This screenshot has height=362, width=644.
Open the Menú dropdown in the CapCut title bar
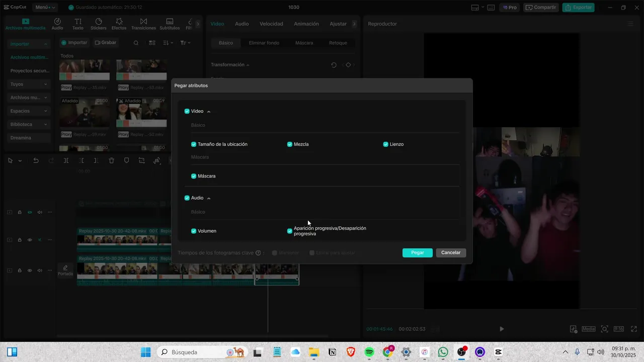pos(45,8)
